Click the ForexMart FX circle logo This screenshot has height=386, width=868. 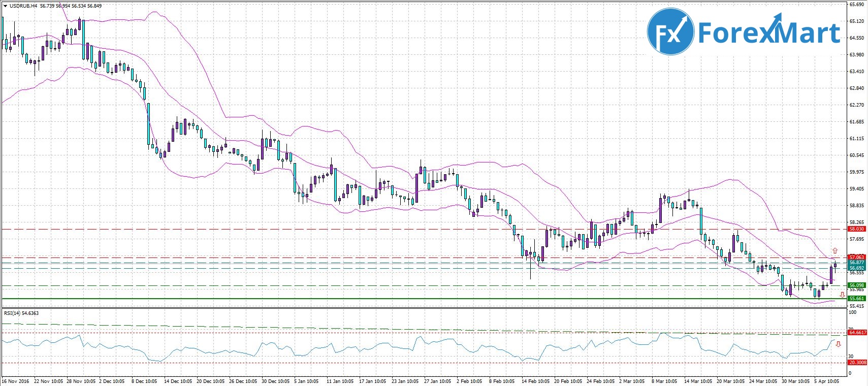point(670,31)
